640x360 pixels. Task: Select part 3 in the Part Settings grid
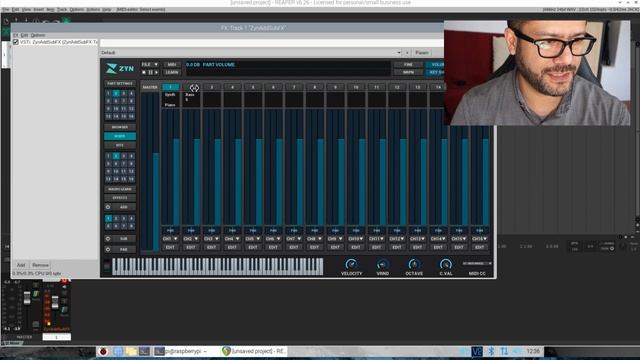tap(124, 93)
